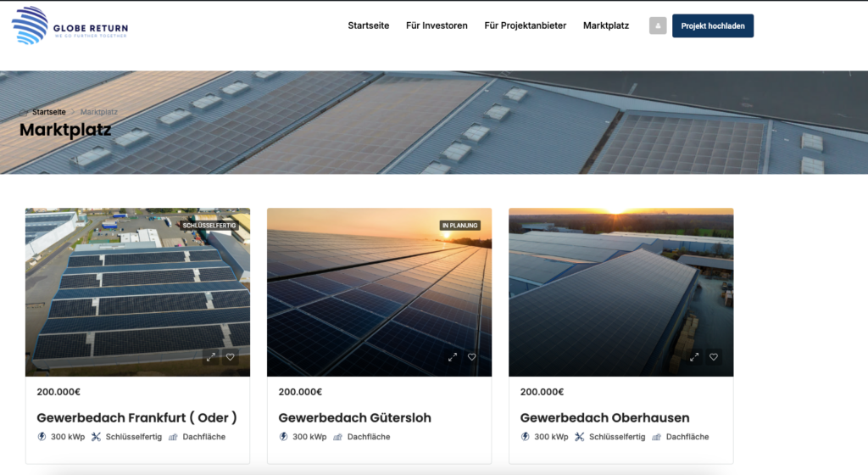Screen dimensions: 868x475
Task: Click the Dachfläche label on the Frankfurt card
Action: (203, 437)
